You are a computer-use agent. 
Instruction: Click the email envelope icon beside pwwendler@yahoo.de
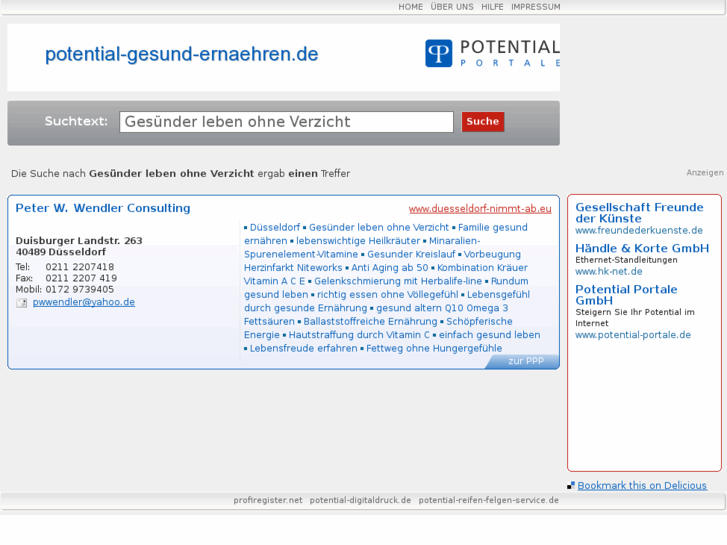(21, 303)
